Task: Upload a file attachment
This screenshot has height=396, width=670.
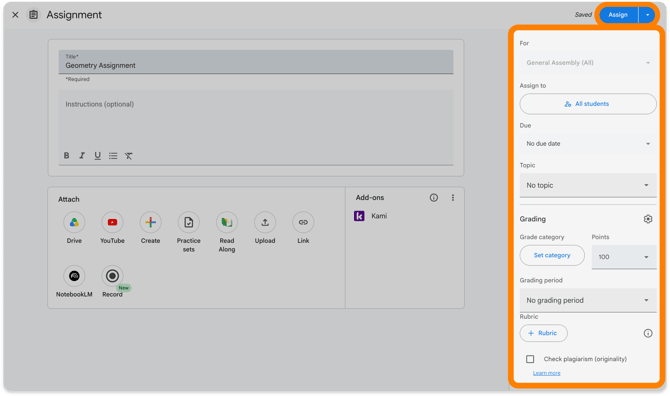Action: (x=265, y=222)
